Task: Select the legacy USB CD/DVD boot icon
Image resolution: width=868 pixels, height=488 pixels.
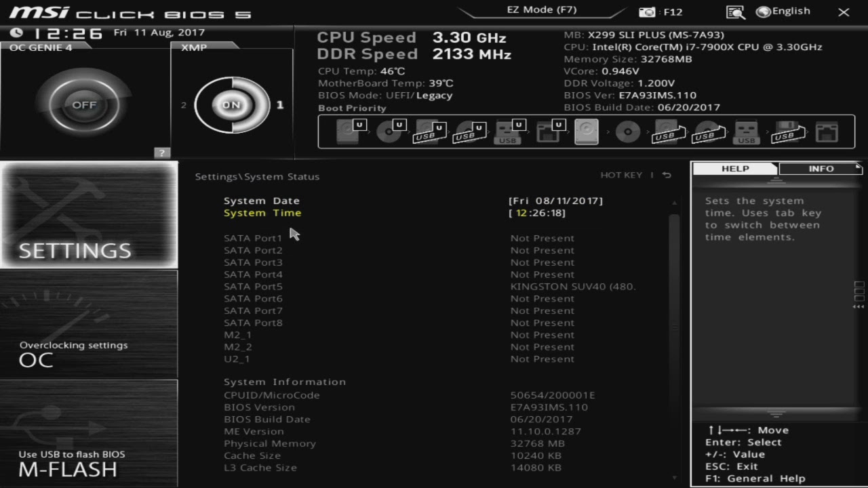Action: tap(707, 131)
